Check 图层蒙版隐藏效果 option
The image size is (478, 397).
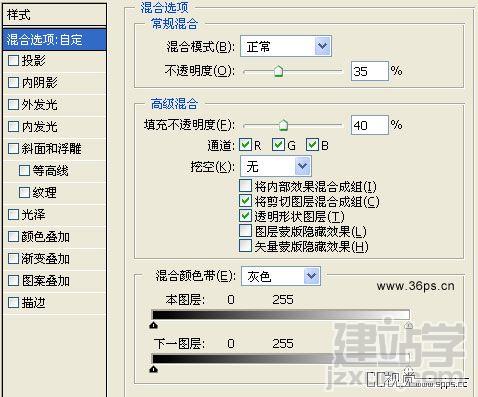point(245,230)
